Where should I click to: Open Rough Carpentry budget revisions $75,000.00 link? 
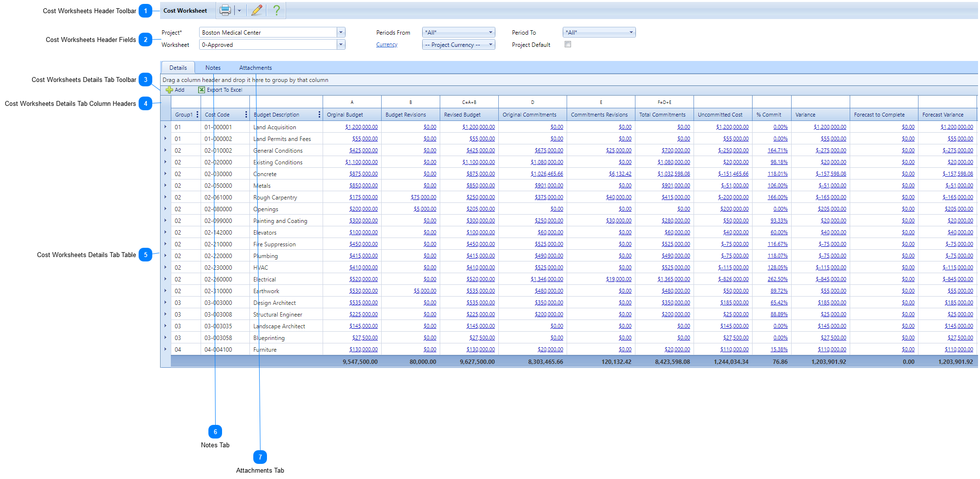click(x=423, y=197)
